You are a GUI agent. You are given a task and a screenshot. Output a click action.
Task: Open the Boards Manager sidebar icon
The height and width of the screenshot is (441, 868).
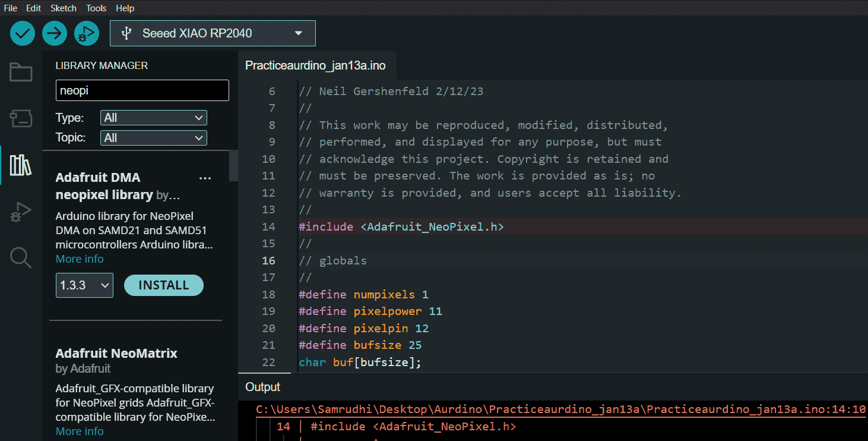pyautogui.click(x=21, y=118)
